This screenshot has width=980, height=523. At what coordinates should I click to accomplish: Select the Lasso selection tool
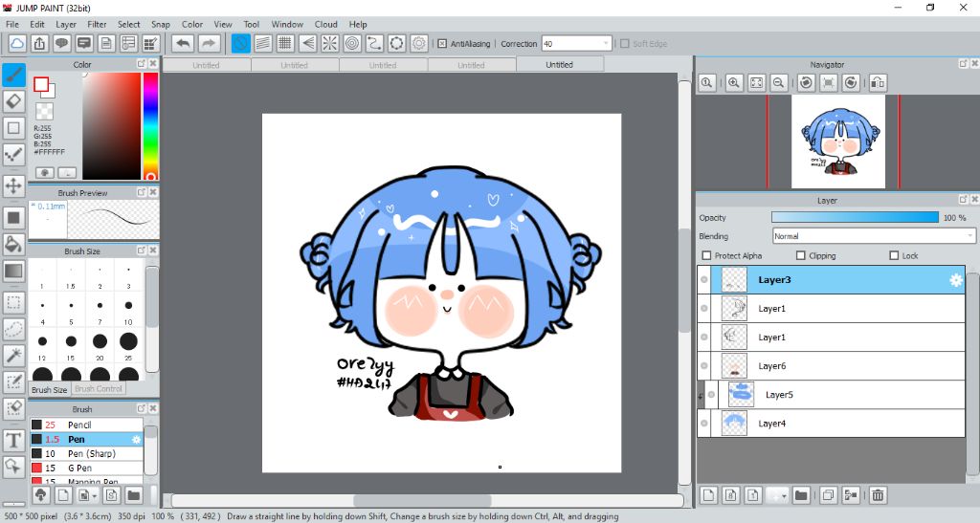coord(13,330)
